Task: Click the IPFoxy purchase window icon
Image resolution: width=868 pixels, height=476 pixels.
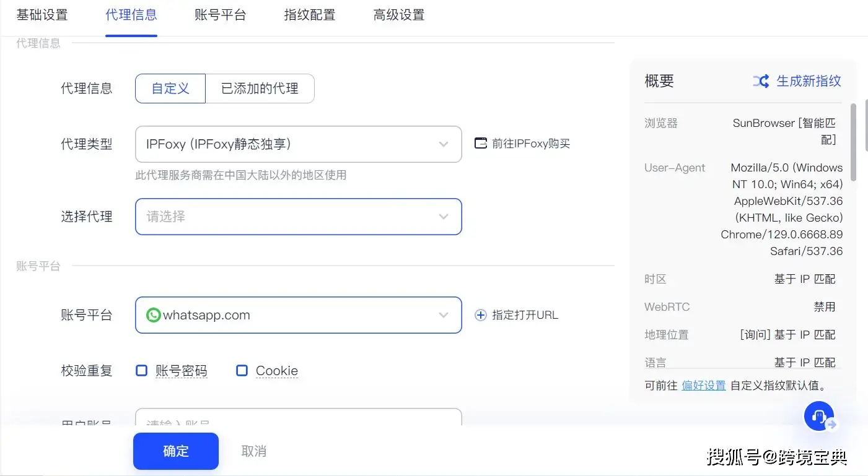Action: pyautogui.click(x=481, y=144)
